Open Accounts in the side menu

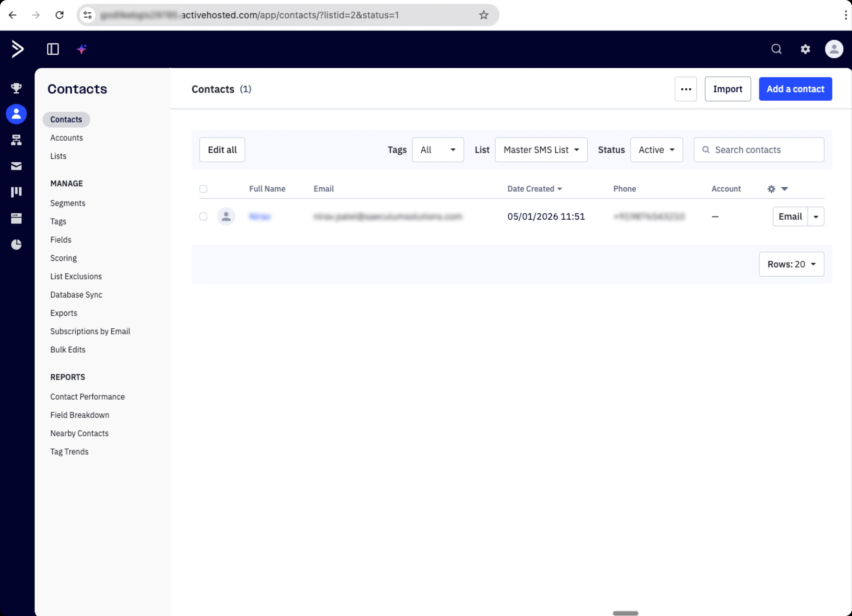click(x=66, y=138)
